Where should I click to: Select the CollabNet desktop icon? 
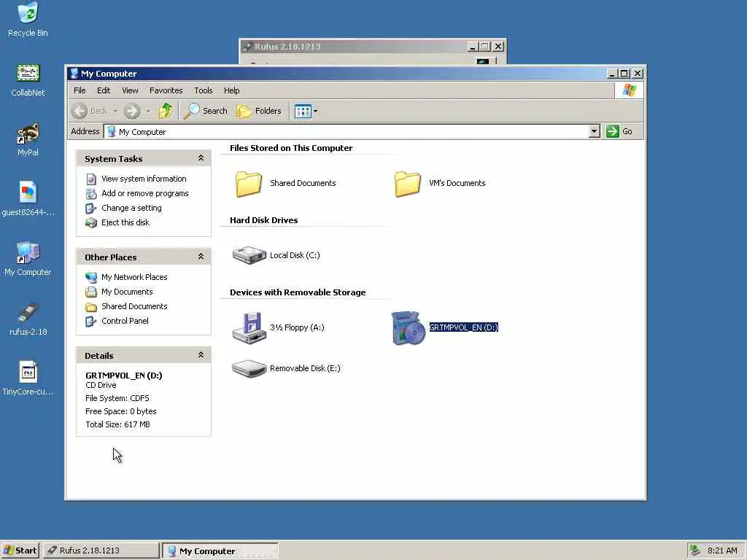point(28,80)
